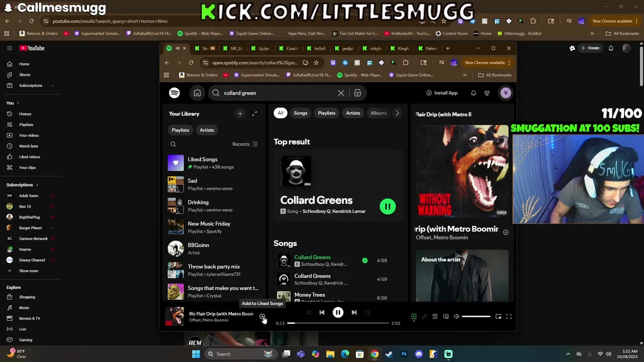Show more filter chips with arrow

[x=397, y=113]
